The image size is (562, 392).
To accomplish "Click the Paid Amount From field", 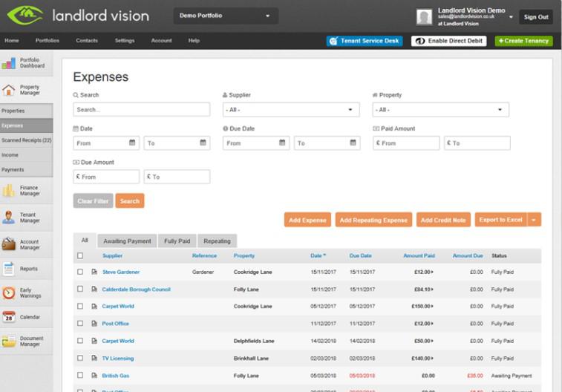I will click(406, 143).
